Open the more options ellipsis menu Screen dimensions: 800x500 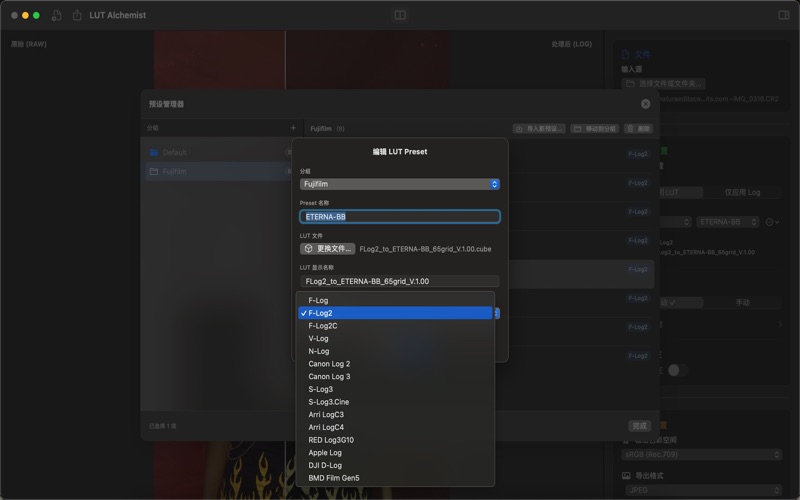coord(772,222)
